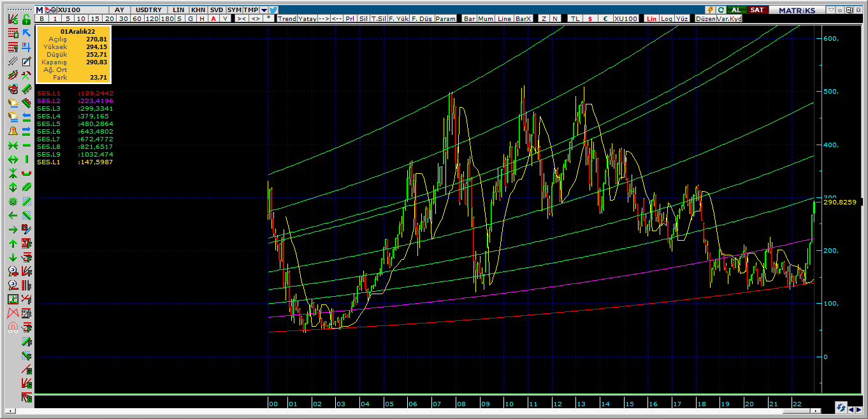Select the parallel lines channel drawing tool
This screenshot has height=419, width=868.
point(13,62)
